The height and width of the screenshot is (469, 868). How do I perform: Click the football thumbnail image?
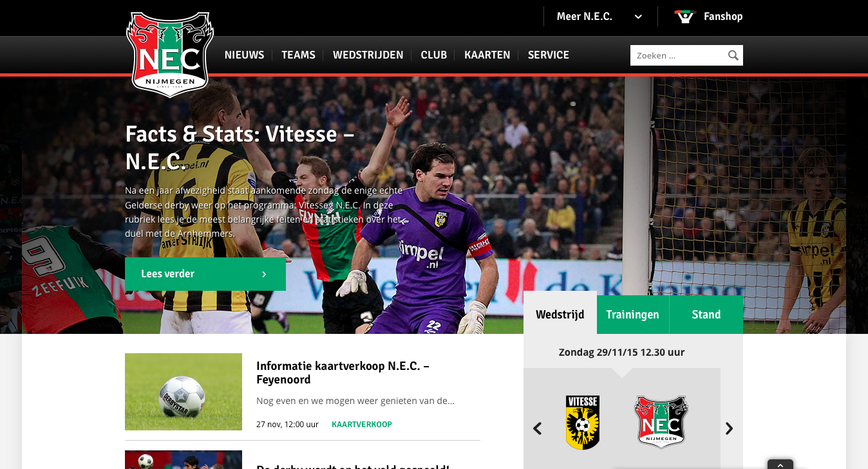183,392
